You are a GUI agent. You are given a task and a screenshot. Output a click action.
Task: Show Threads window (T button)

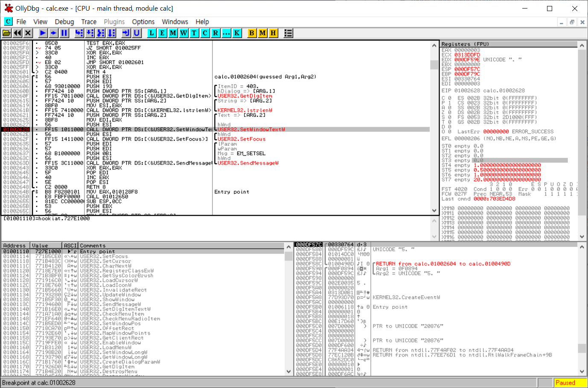coord(195,33)
